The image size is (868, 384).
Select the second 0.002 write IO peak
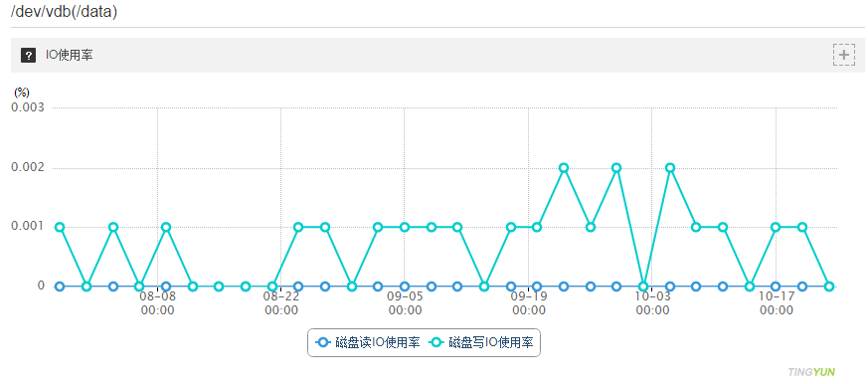coord(616,168)
